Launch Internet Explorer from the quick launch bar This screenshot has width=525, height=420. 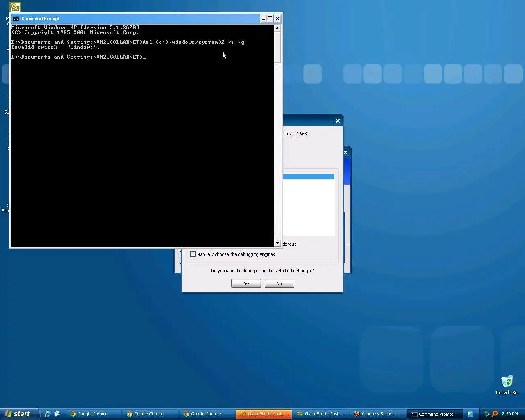point(48,414)
